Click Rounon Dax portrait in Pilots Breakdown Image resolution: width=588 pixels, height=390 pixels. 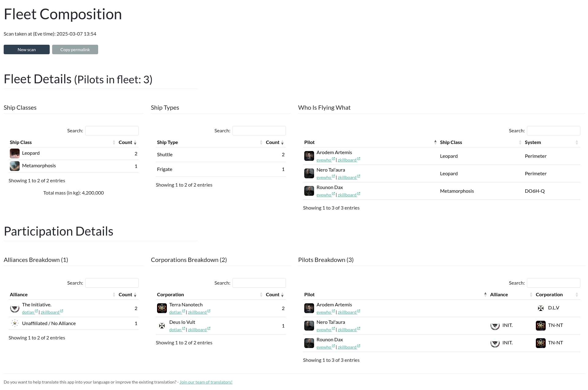coord(309,343)
